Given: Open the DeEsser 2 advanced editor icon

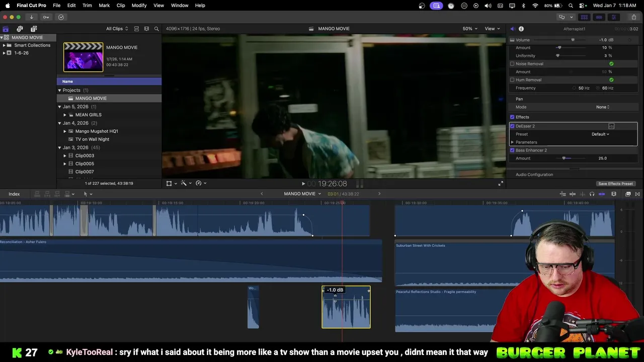Looking at the screenshot, I should 611,126.
